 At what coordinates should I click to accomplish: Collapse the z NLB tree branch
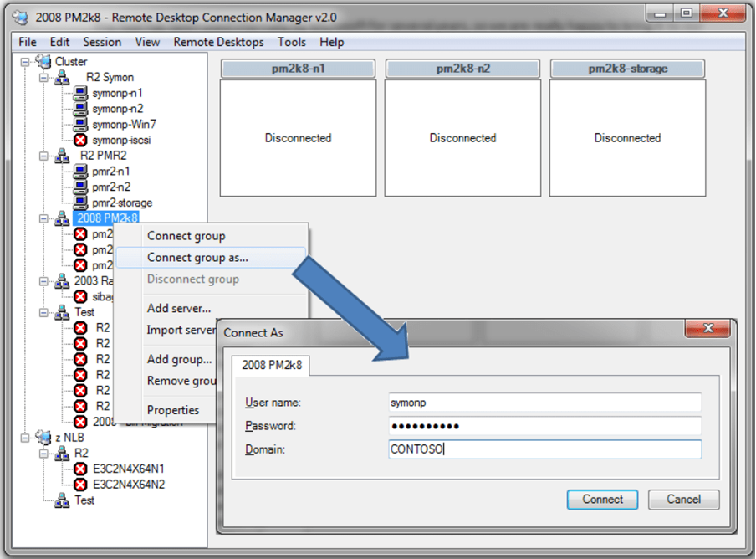(x=24, y=438)
